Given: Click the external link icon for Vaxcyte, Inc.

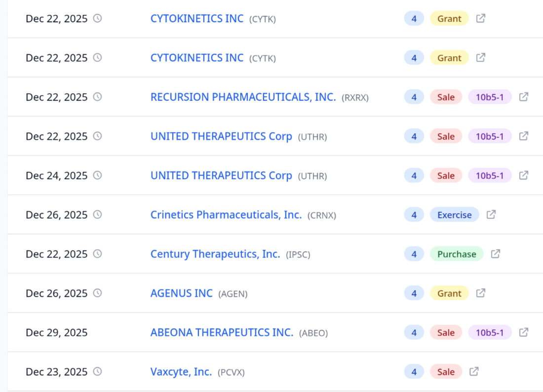Looking at the screenshot, I should click(475, 371).
